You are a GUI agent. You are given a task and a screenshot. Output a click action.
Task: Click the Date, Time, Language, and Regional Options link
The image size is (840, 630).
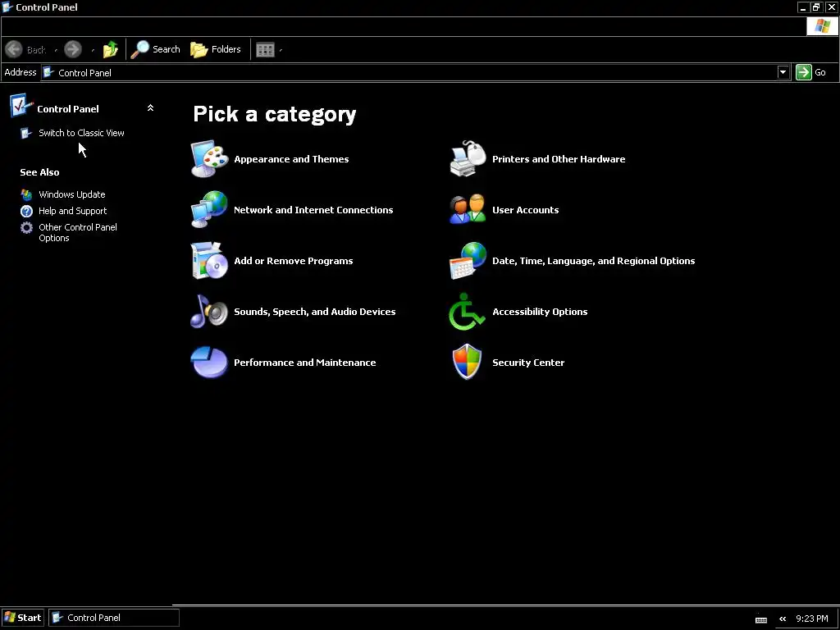click(x=594, y=261)
